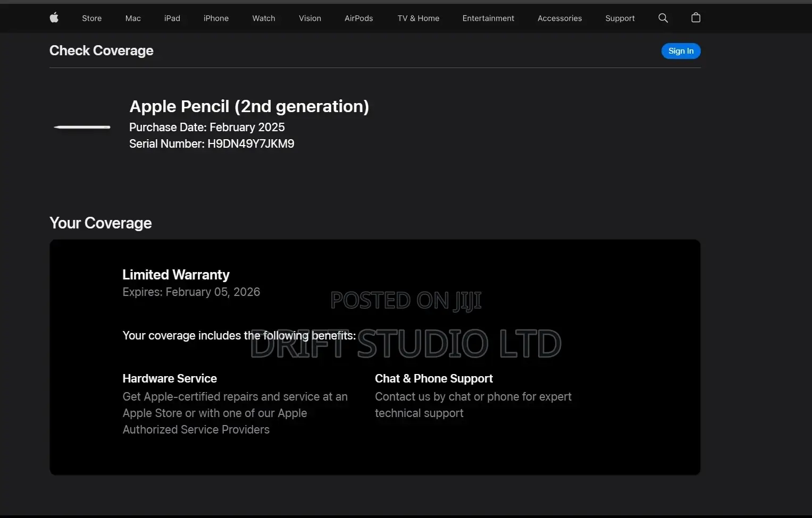Open the Support menu
Screen dimensions: 812x518
620,18
